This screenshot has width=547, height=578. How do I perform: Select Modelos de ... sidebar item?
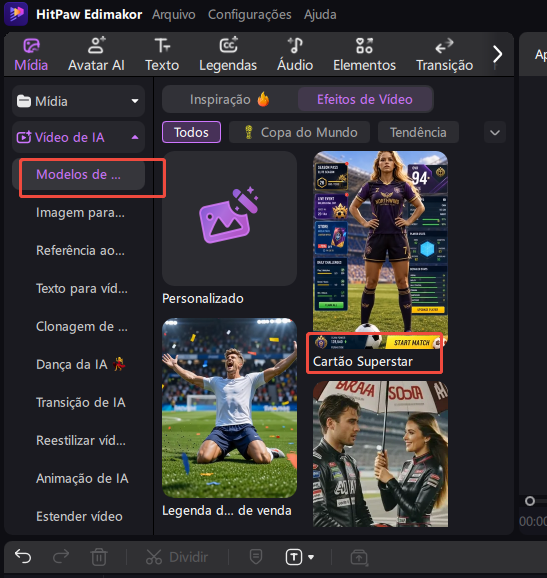pos(78,174)
